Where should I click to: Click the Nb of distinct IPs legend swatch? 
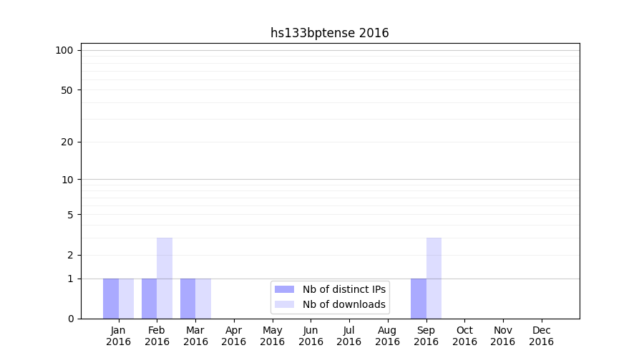(284, 289)
